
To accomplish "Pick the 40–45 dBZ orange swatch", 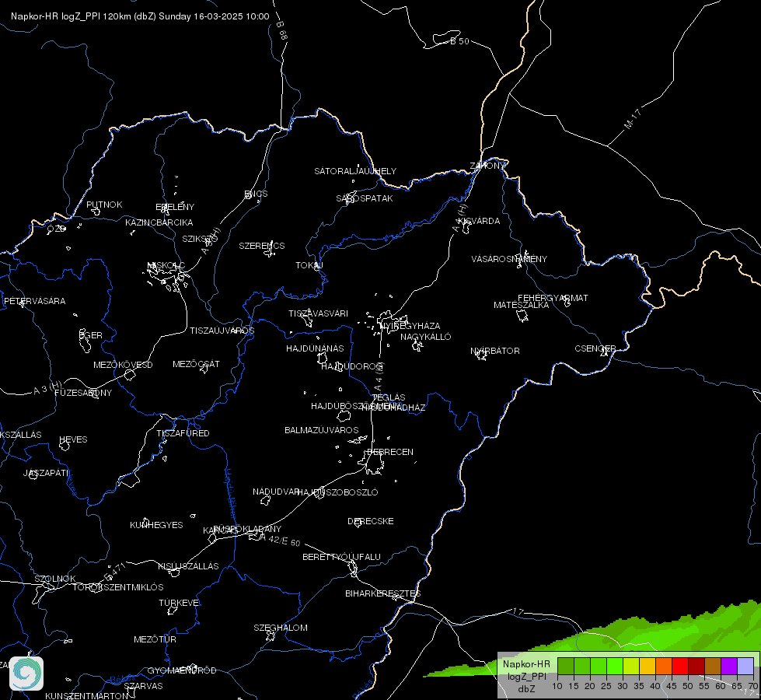I will pos(664,666).
